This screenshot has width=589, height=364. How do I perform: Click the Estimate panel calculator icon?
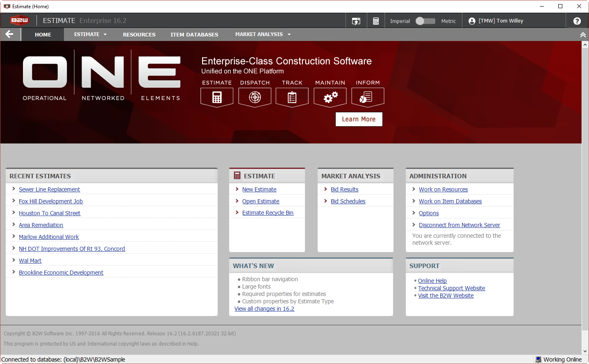[237, 175]
